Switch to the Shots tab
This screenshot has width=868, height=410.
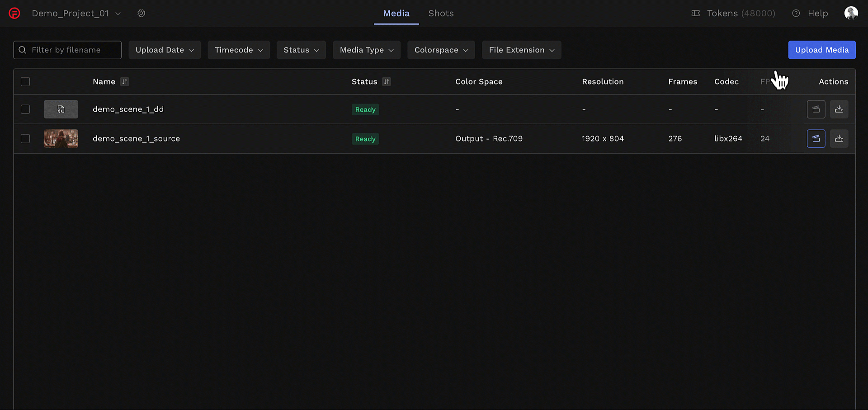(441, 13)
